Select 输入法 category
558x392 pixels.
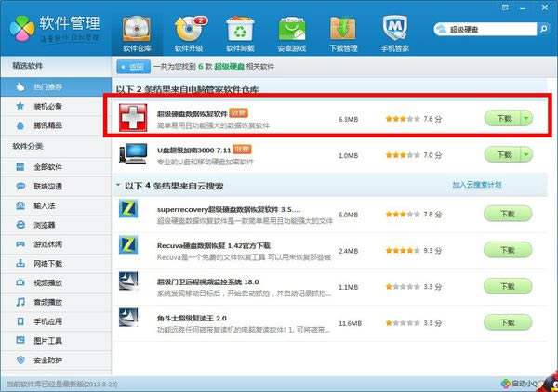point(56,206)
